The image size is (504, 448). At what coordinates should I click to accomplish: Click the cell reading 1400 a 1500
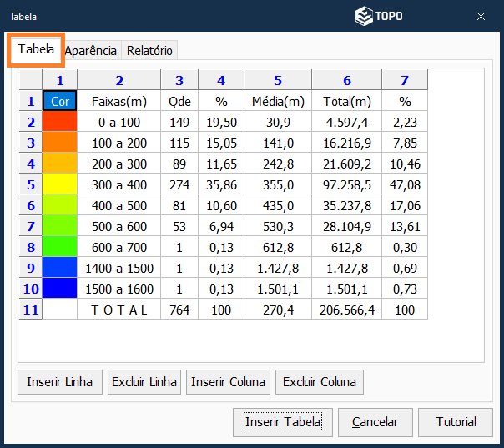tap(119, 268)
